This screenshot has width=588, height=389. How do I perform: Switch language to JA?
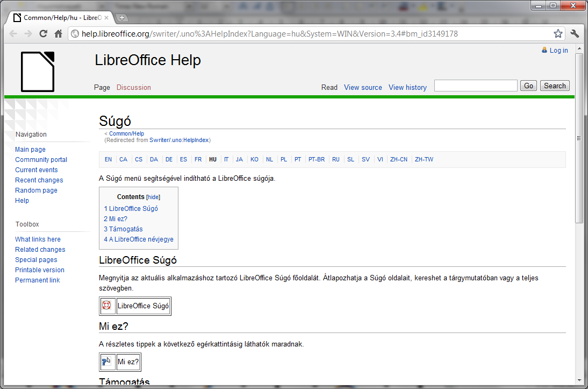[x=239, y=160]
